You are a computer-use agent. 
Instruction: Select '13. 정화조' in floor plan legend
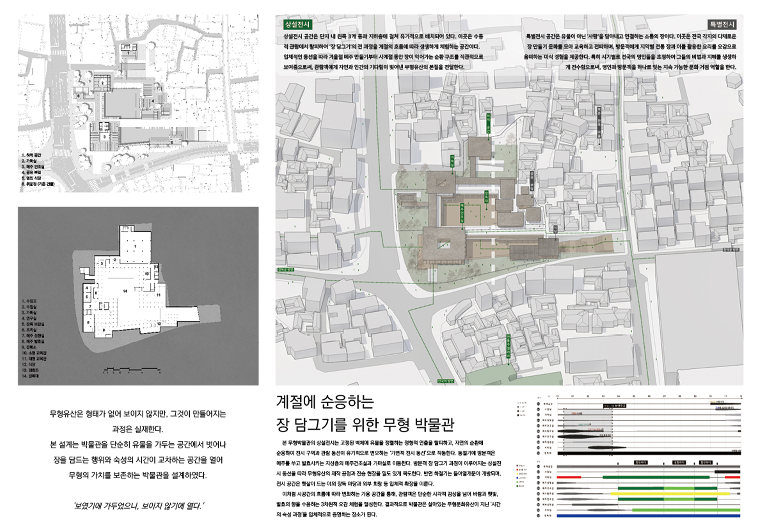tap(30, 370)
